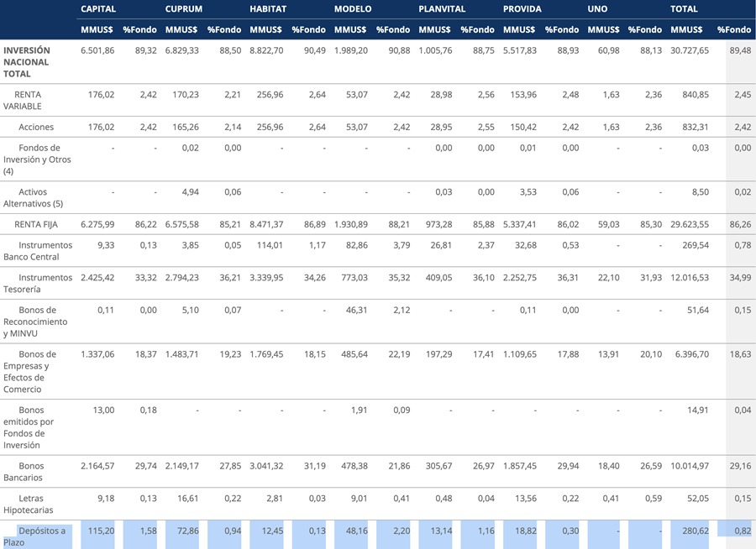Select the Activos Alternativos (5) row label
756x549 pixels.
point(34,197)
